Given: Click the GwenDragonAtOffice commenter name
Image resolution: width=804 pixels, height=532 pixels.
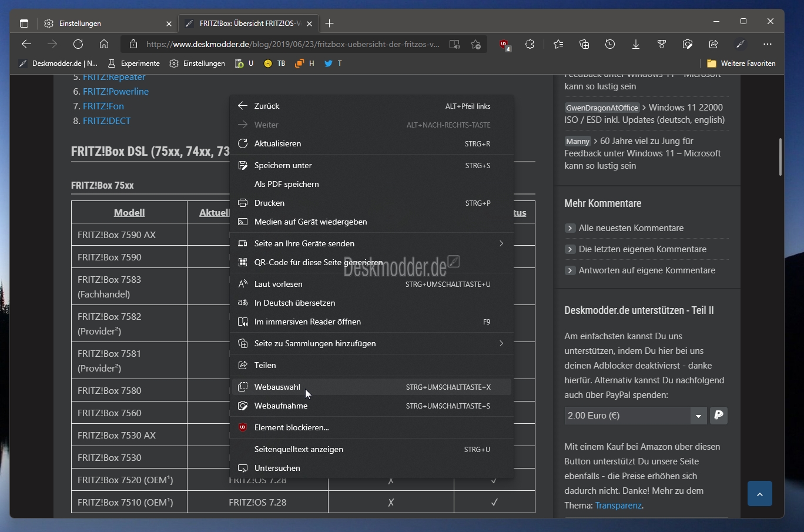Looking at the screenshot, I should pos(602,108).
